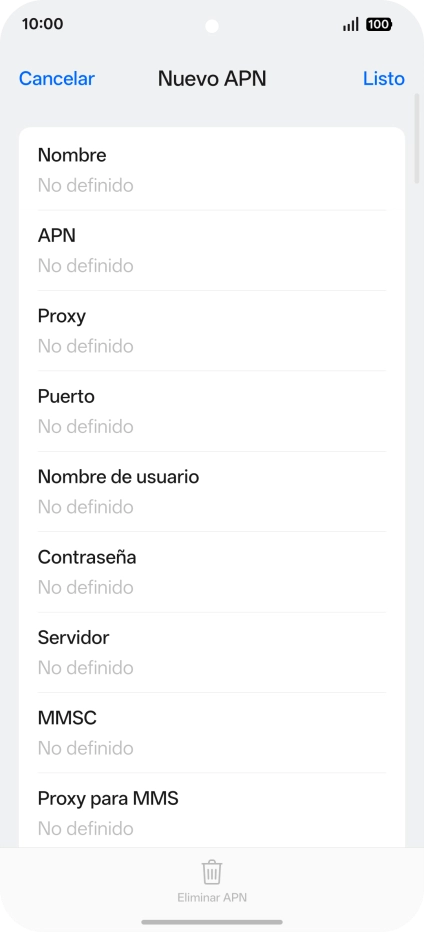Select the Servidor field

coord(212,652)
